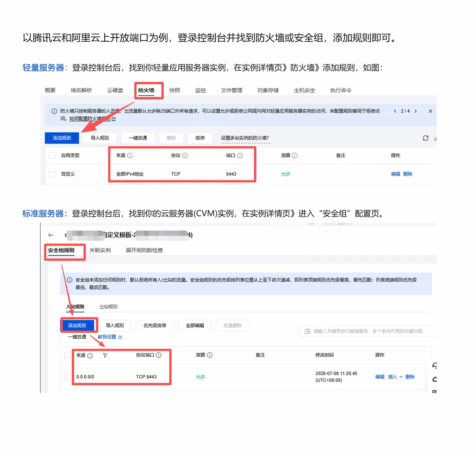
Task: Click the info icon in the security group notice
Action: [69, 280]
